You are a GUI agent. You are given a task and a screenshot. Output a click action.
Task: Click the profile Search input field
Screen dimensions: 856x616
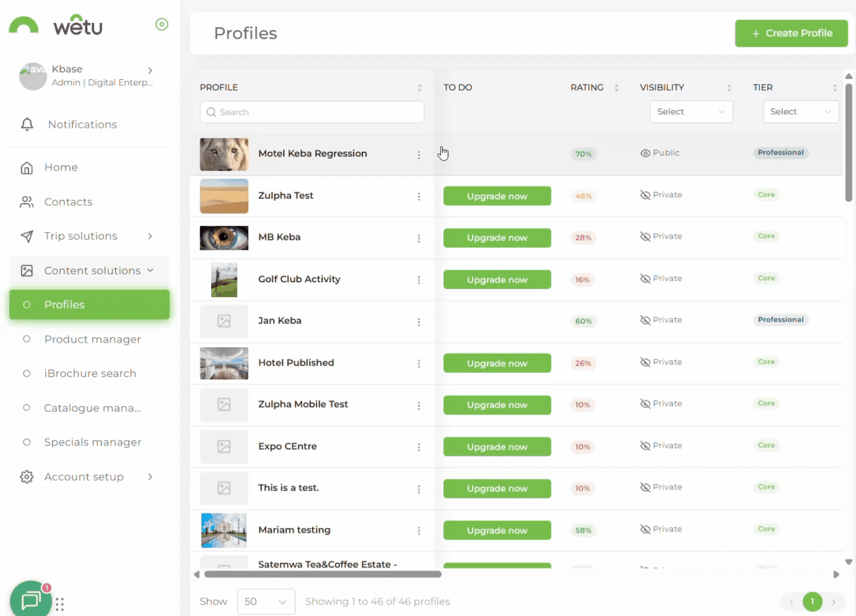point(312,112)
